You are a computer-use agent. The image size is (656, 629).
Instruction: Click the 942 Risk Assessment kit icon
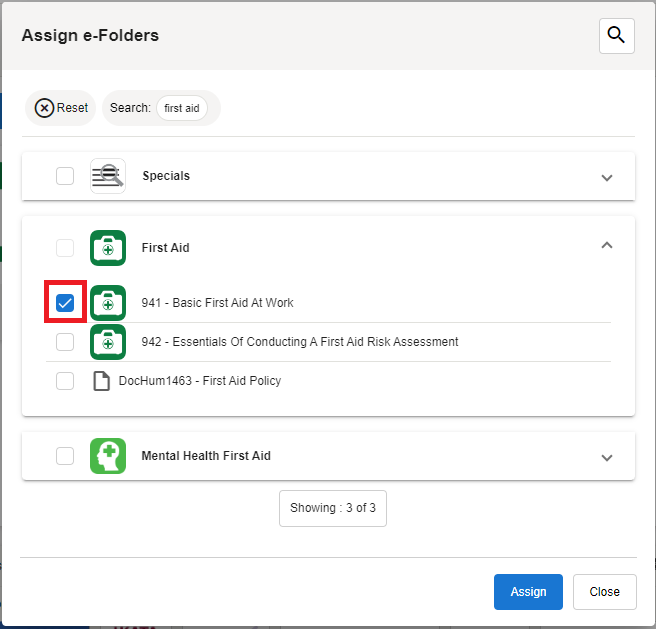[108, 342]
